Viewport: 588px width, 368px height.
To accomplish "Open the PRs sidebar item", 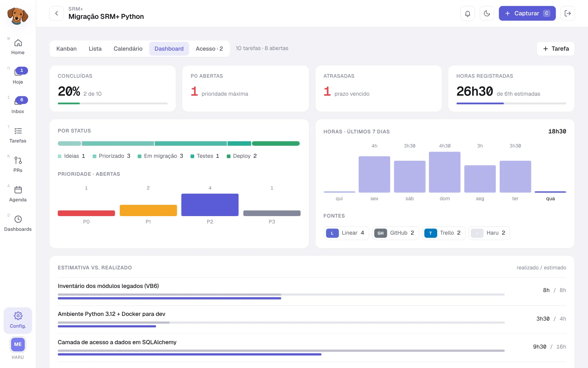I will coord(18,165).
